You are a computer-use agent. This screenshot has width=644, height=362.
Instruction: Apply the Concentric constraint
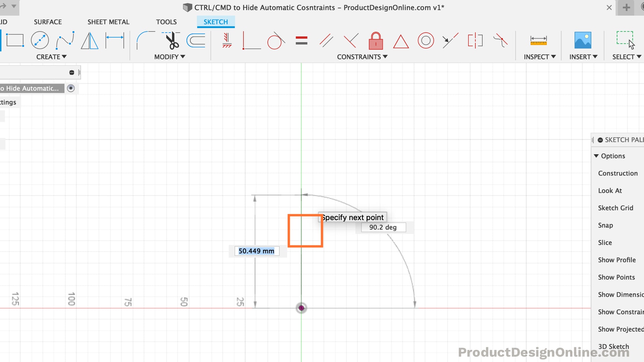pos(426,41)
